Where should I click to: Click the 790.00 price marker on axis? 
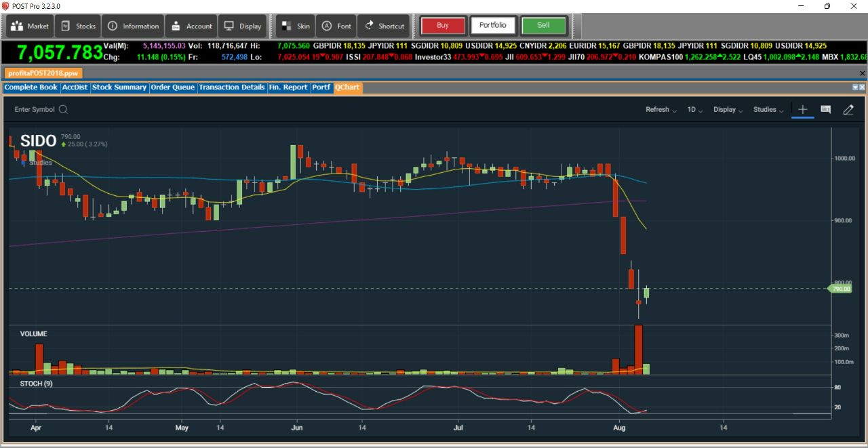841,289
